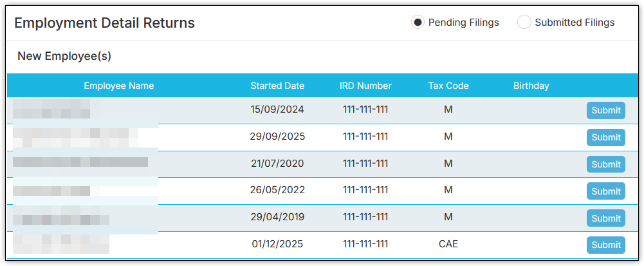Image resolution: width=644 pixels, height=266 pixels.
Task: Submit the employee started 21/07/2020
Action: (x=605, y=164)
